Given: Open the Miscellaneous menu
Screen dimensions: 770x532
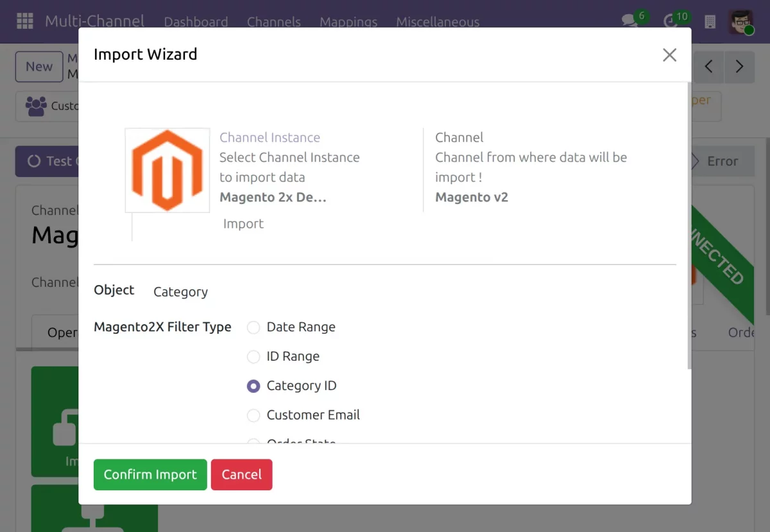Looking at the screenshot, I should click(438, 22).
